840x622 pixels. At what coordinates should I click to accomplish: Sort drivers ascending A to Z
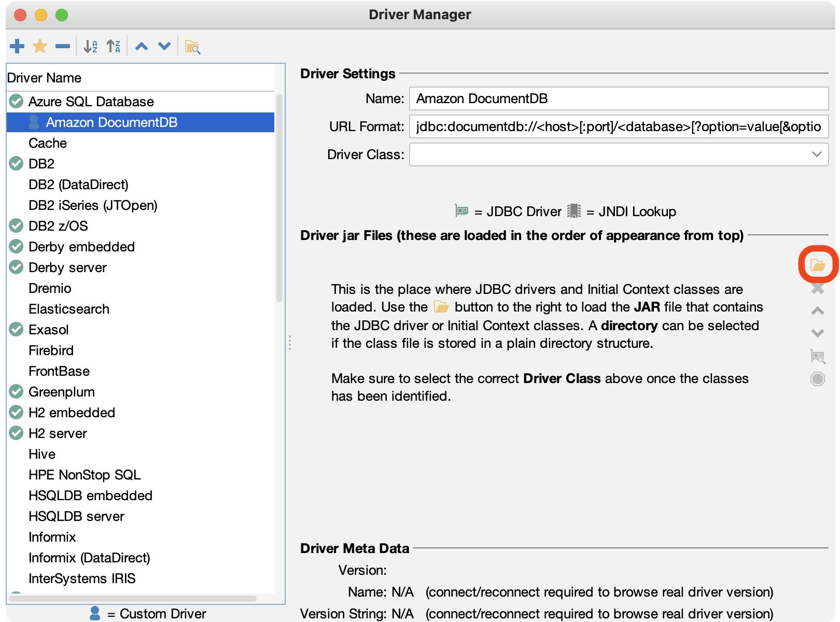91,47
